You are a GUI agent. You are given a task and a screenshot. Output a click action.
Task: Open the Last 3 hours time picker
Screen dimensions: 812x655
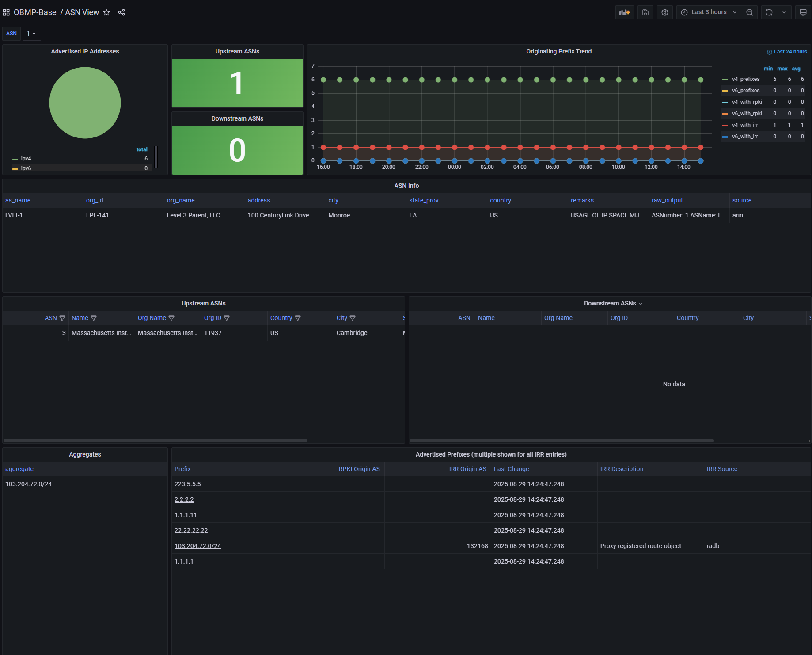(708, 12)
